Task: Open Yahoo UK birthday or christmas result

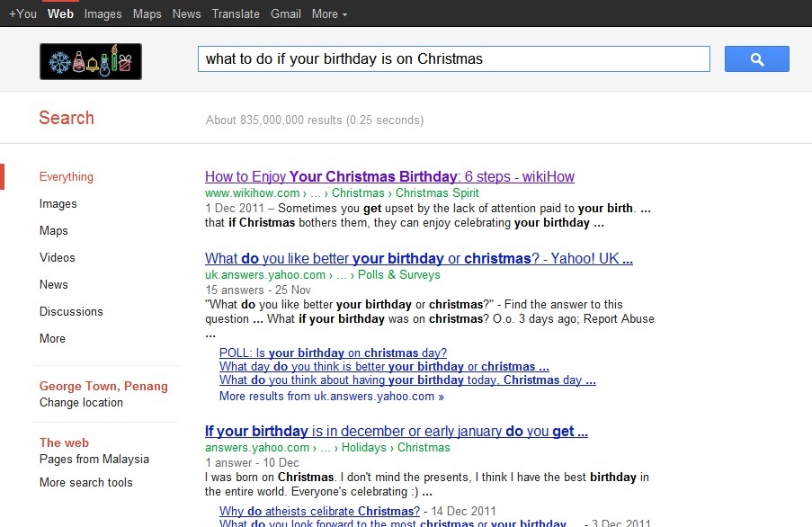Action: (x=419, y=258)
